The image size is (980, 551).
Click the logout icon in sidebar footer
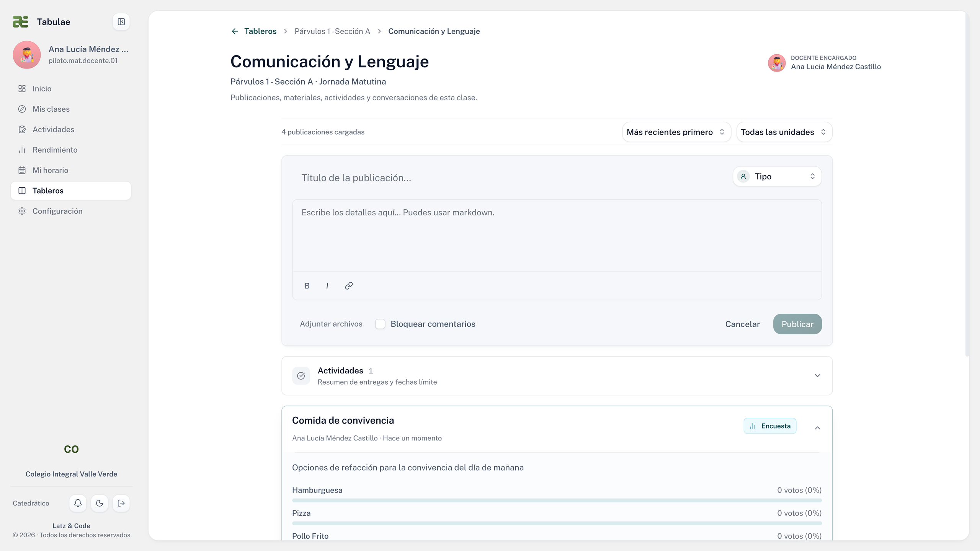tap(121, 503)
